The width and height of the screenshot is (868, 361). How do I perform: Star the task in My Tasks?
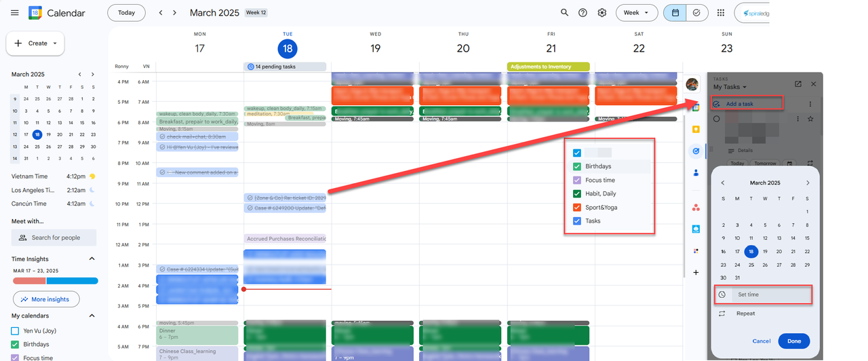coord(810,119)
